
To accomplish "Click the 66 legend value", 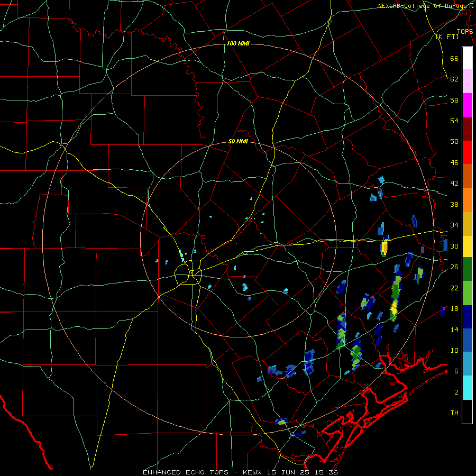I will point(454,58).
